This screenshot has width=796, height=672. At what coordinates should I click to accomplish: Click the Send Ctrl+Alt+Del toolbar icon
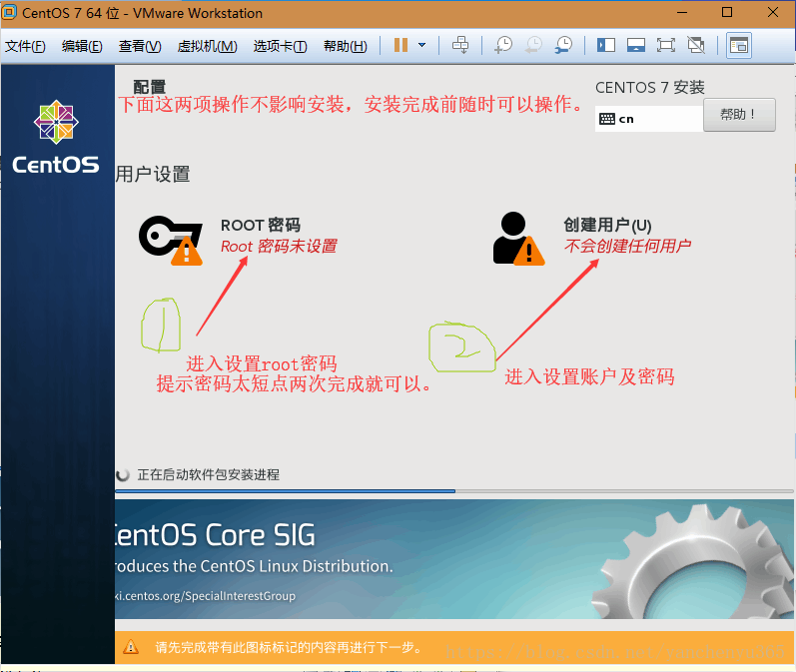pos(460,45)
